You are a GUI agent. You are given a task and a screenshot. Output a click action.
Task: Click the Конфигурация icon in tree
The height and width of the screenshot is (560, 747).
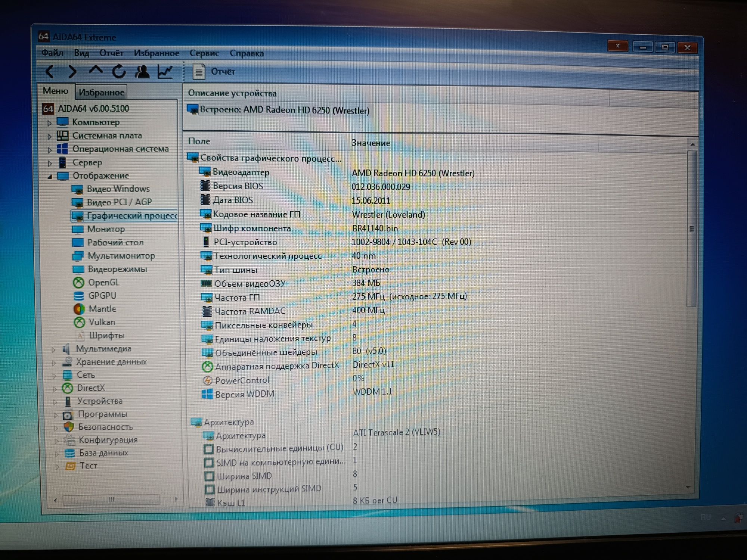pos(69,440)
